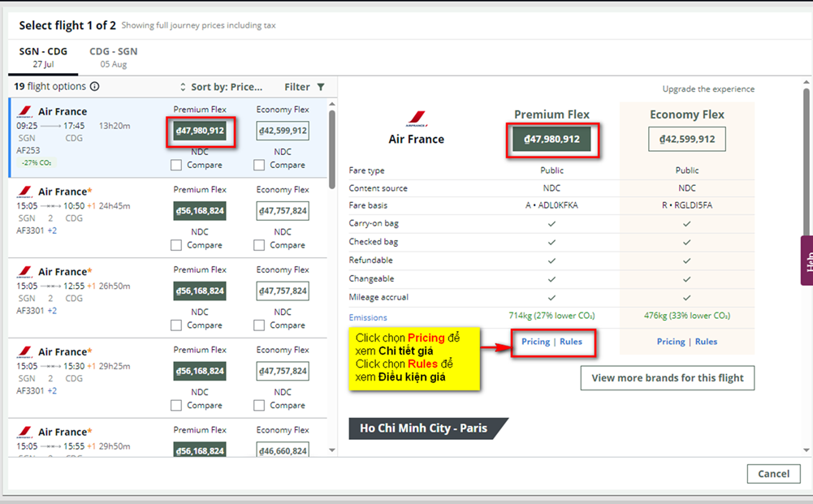The image size is (813, 504).
Task: Switch to the SGN - CDG 27 Jul tab
Action: [x=43, y=58]
